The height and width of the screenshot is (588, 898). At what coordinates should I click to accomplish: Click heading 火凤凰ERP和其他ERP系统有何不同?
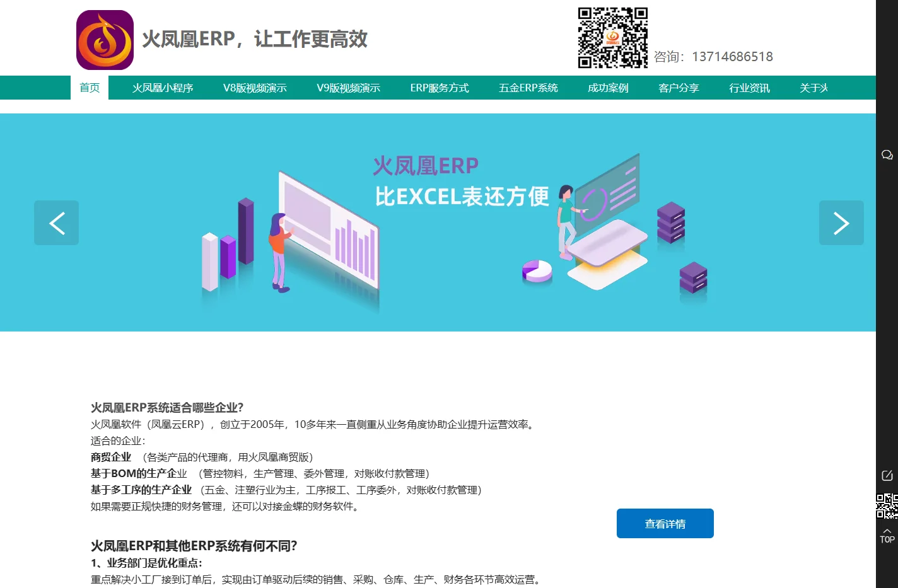(x=194, y=546)
